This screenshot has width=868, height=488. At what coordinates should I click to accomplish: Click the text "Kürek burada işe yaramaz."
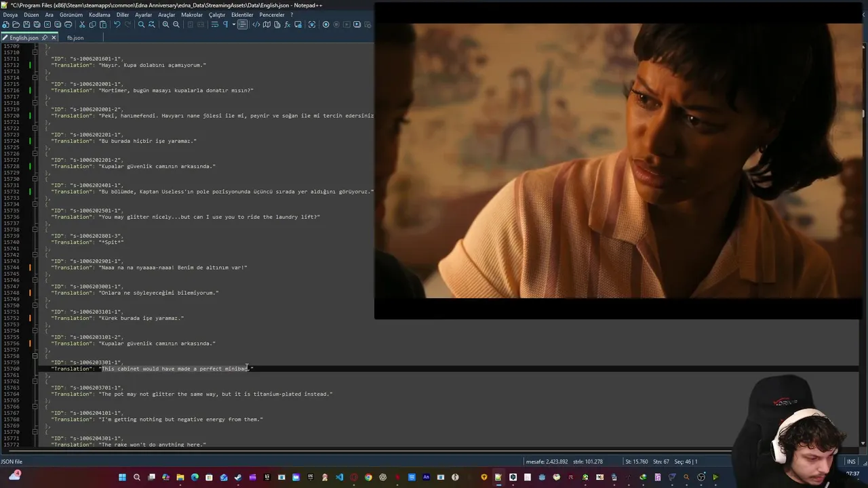point(142,318)
